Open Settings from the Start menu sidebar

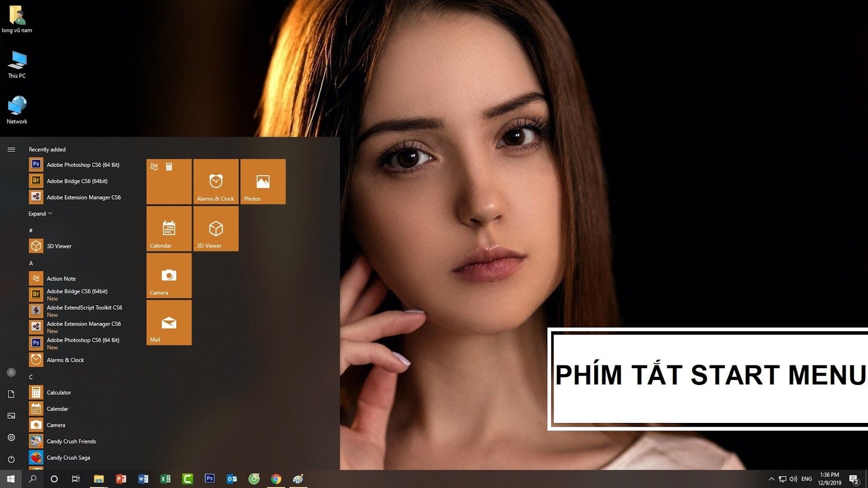click(x=12, y=438)
